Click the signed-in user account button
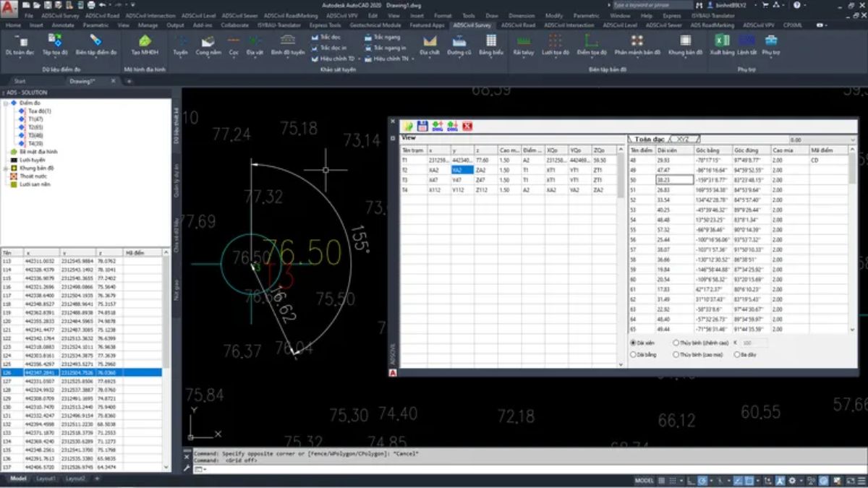 pyautogui.click(x=729, y=5)
